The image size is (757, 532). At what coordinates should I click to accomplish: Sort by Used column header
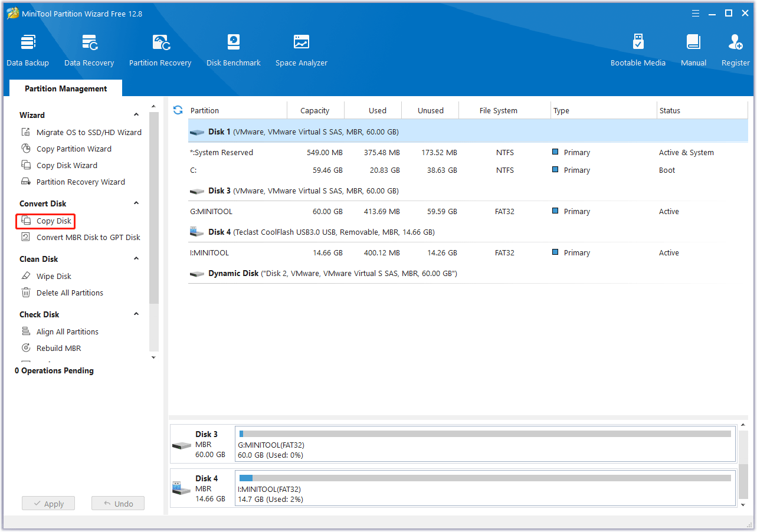point(378,110)
